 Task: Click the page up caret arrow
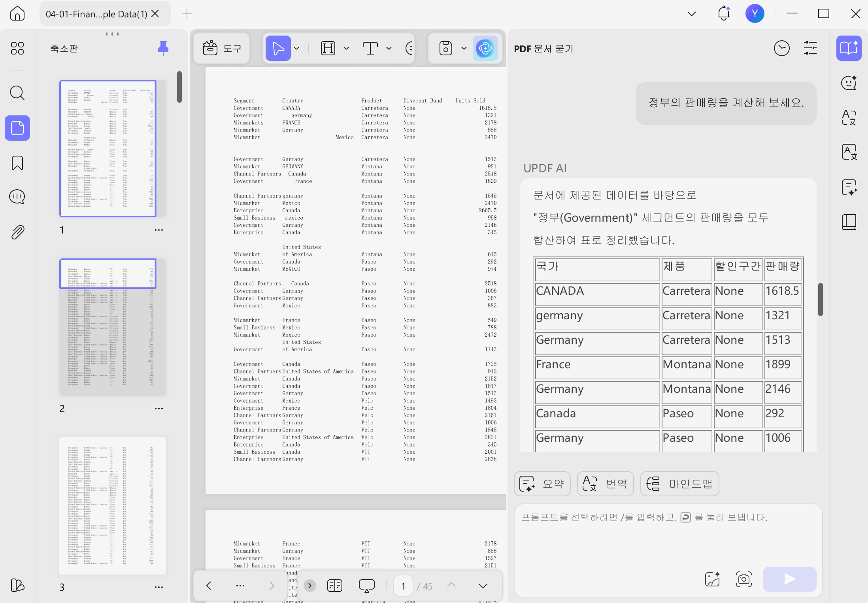pos(451,585)
